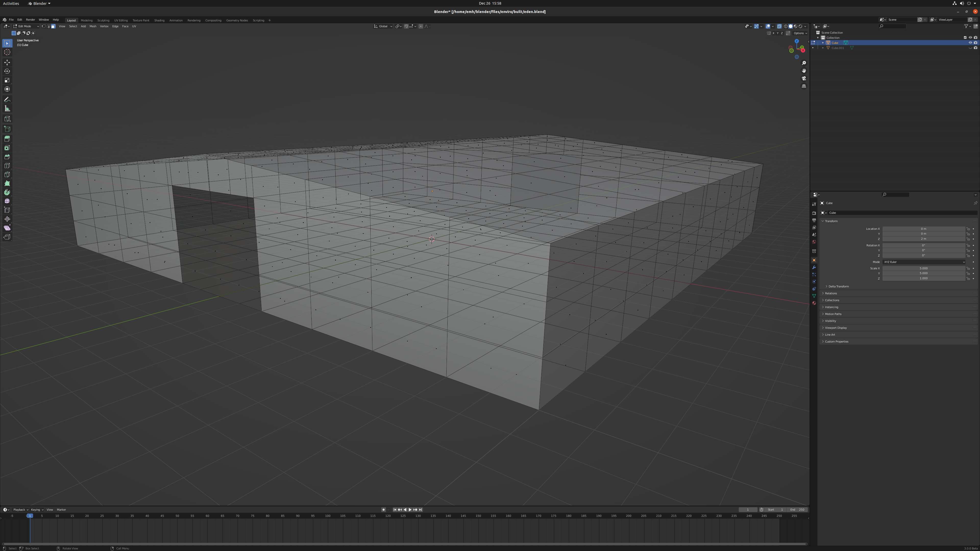Choose the Loop Cut tool
The image size is (980, 551).
(x=7, y=166)
